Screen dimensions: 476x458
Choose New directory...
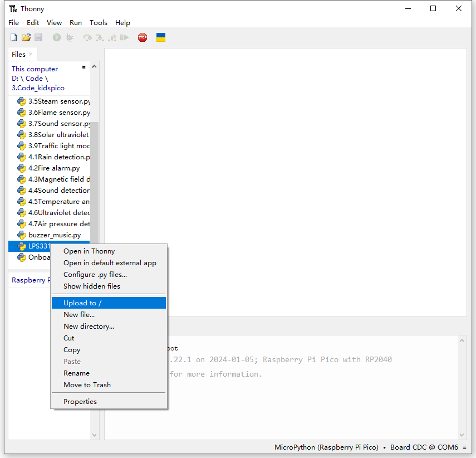click(109, 327)
